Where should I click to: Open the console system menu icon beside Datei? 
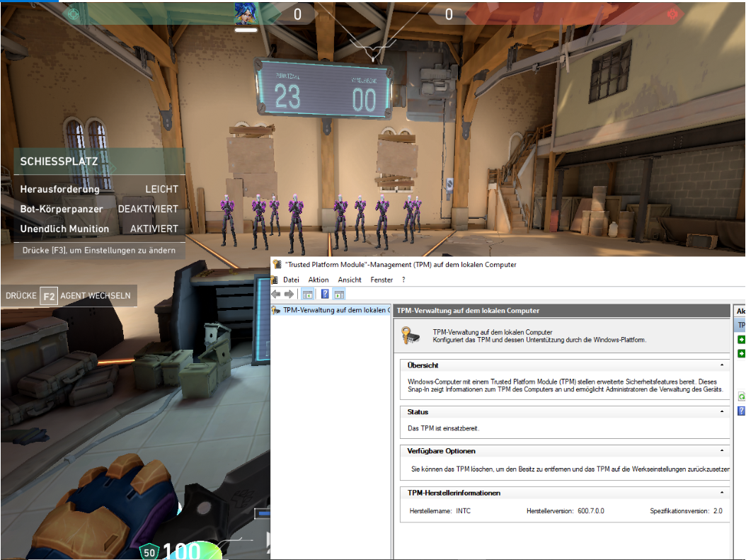(274, 280)
